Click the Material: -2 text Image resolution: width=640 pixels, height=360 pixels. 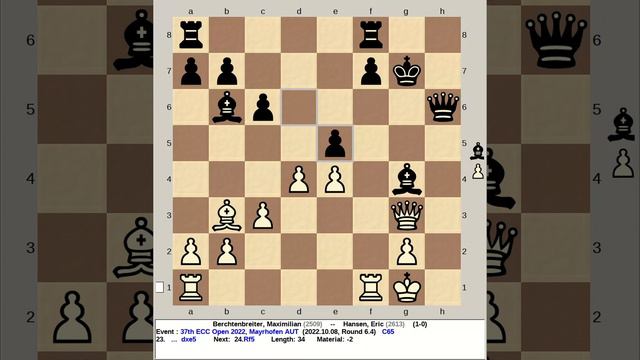(x=335, y=340)
